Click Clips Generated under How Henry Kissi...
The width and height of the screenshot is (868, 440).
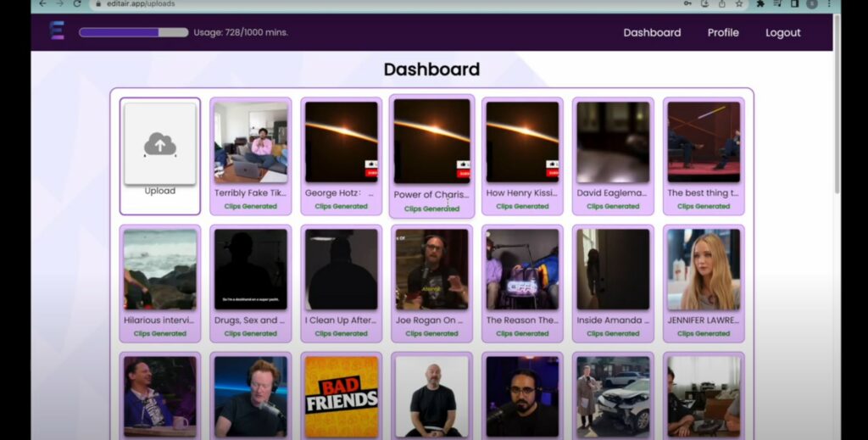click(x=522, y=207)
